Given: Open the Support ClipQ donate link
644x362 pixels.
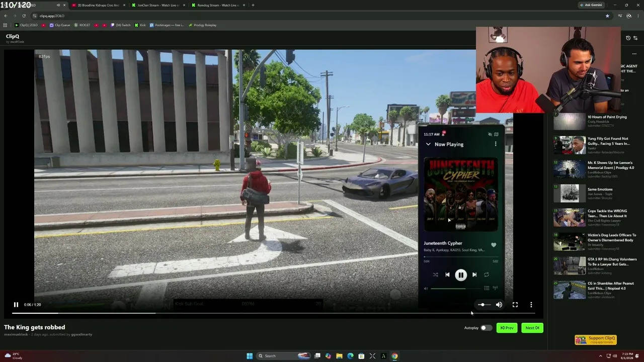Looking at the screenshot, I should point(596,340).
